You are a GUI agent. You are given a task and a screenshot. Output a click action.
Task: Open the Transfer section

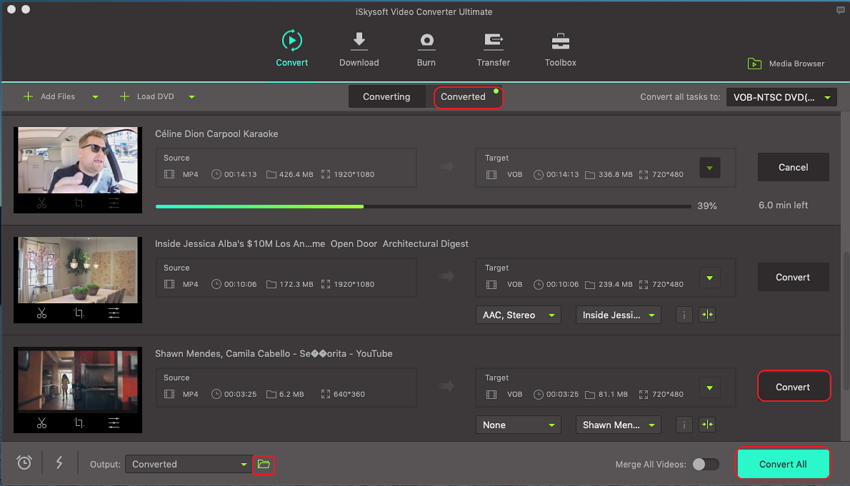[x=493, y=49]
